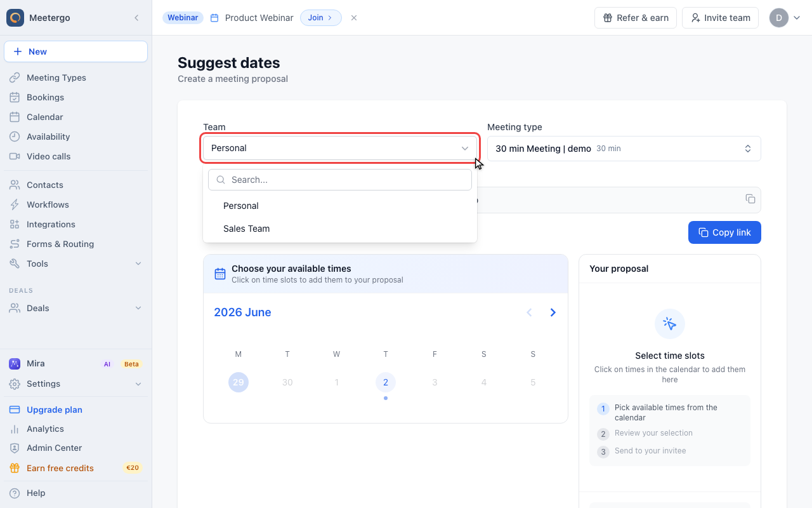Copy the proposal link via copy icon

(750, 199)
